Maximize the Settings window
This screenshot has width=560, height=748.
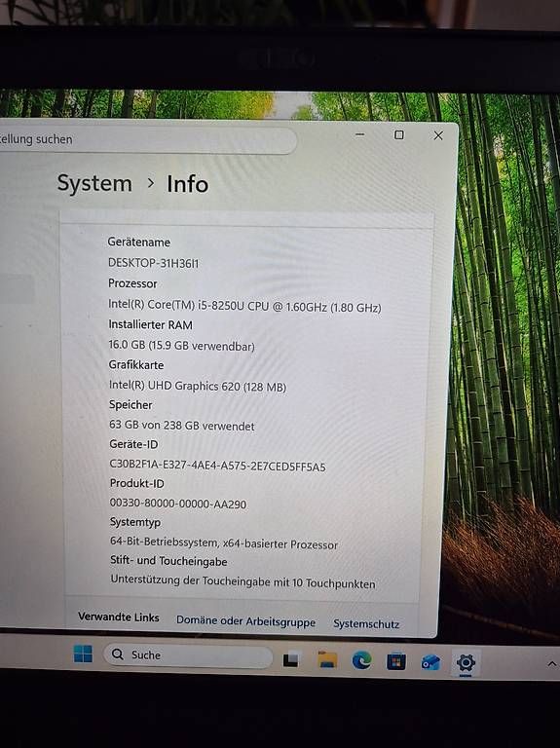pos(399,135)
